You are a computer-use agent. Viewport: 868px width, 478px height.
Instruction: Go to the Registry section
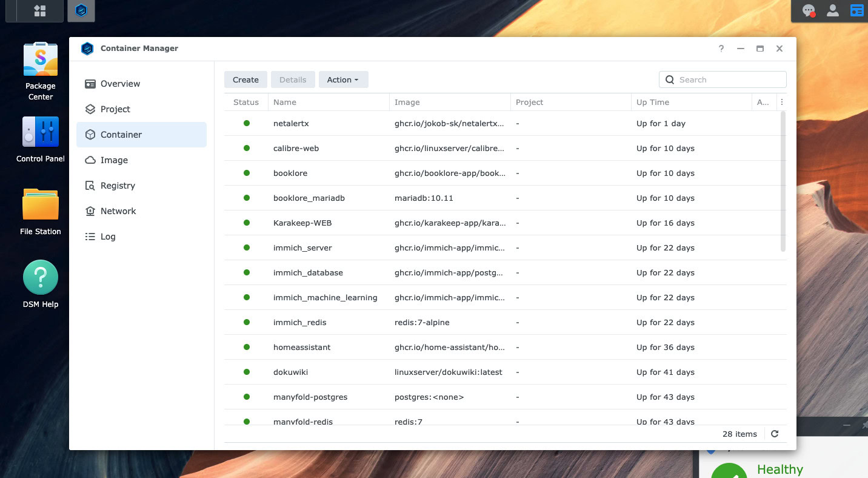(x=118, y=186)
